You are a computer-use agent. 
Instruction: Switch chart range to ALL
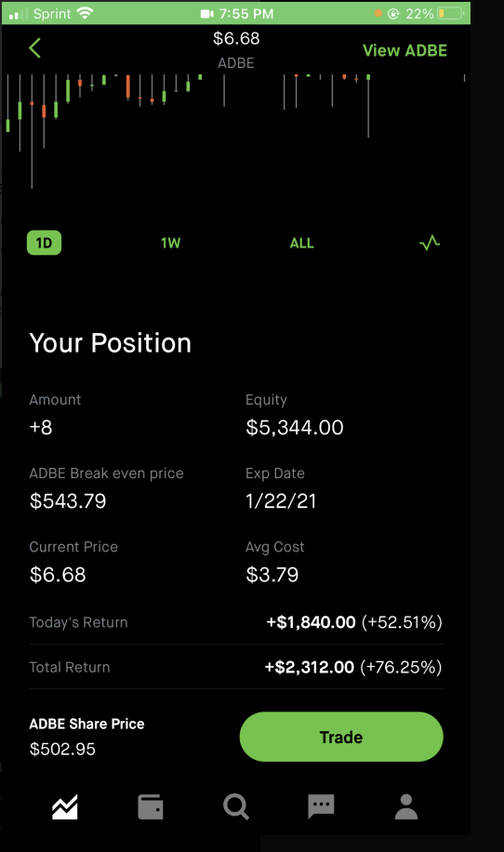tap(301, 243)
